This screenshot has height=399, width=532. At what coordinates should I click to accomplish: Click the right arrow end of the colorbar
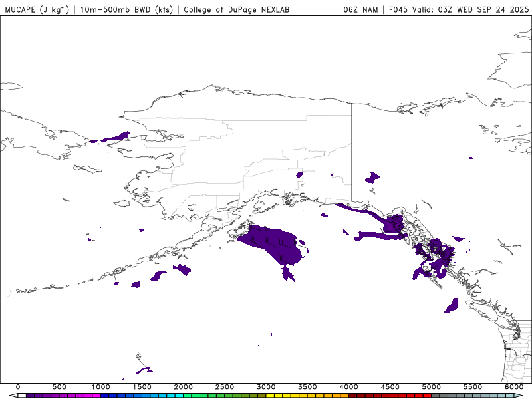point(519,396)
